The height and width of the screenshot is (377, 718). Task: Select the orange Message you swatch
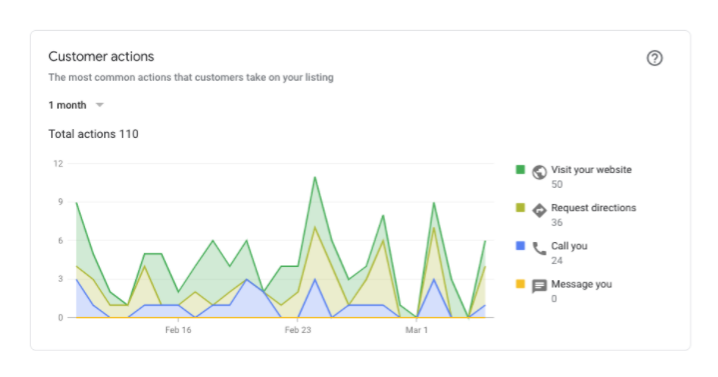click(x=520, y=284)
